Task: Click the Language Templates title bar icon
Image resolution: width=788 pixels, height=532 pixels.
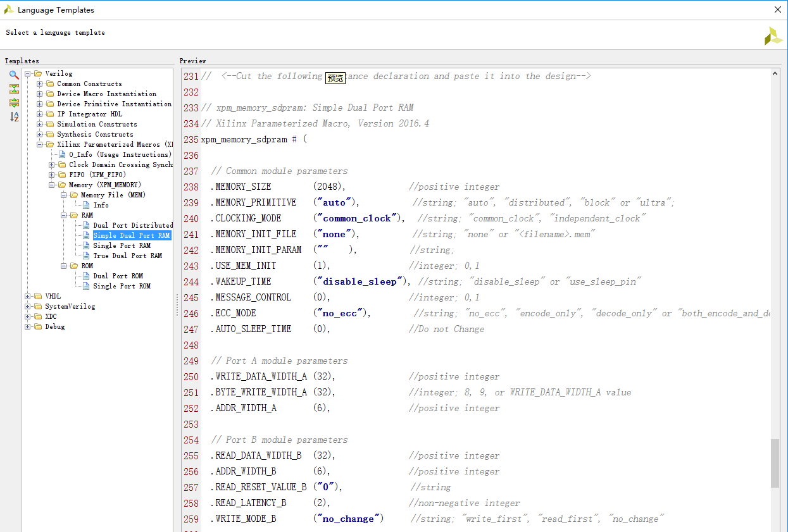Action: pyautogui.click(x=9, y=9)
